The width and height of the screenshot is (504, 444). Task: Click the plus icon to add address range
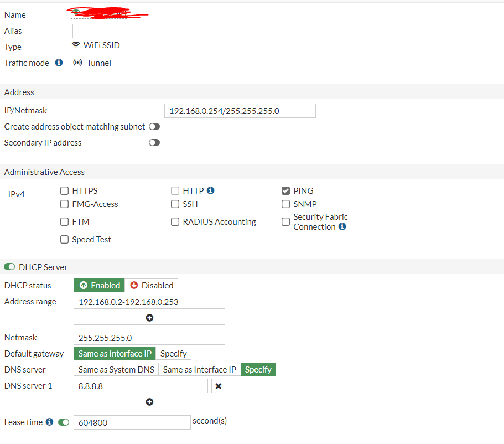[149, 318]
